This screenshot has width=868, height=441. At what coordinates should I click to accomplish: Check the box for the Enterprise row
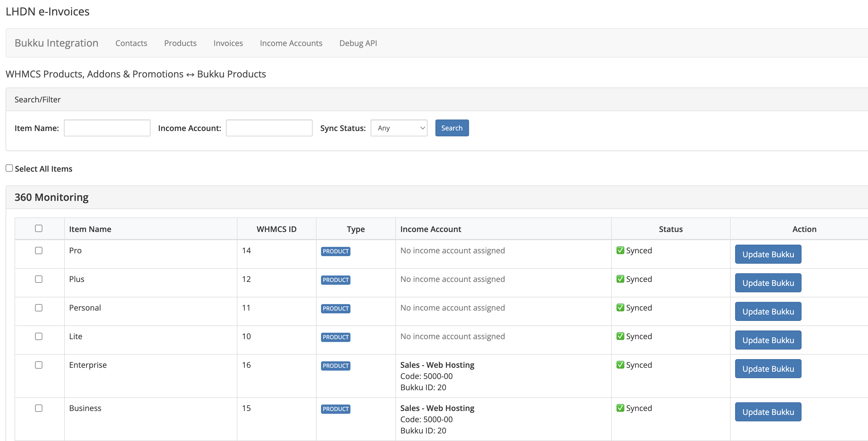pos(39,365)
